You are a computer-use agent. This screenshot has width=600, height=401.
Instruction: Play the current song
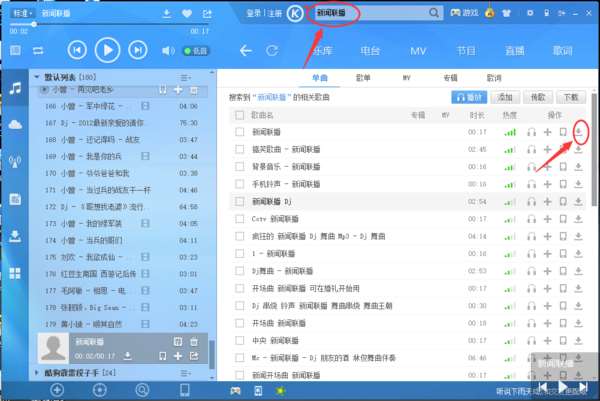point(107,50)
